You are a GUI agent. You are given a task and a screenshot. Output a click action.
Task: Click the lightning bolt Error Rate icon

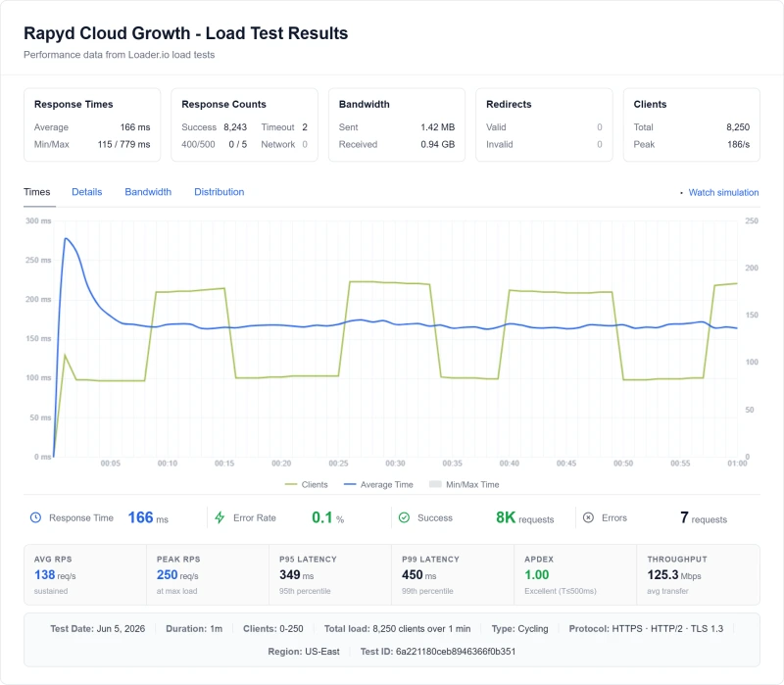click(220, 518)
